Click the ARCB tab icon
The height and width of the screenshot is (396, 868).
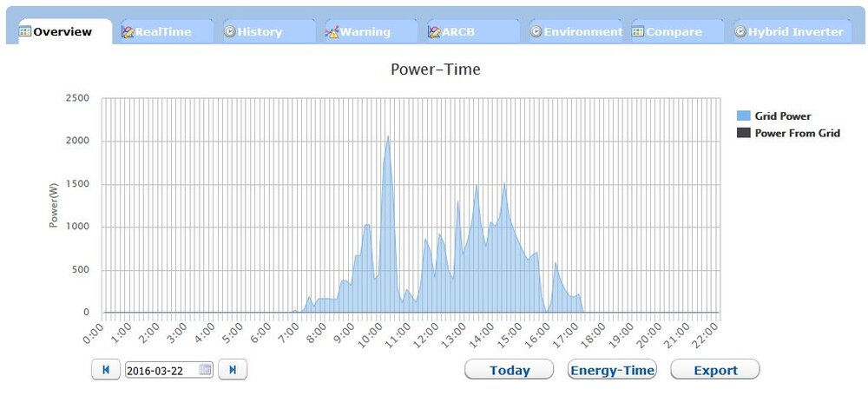434,32
